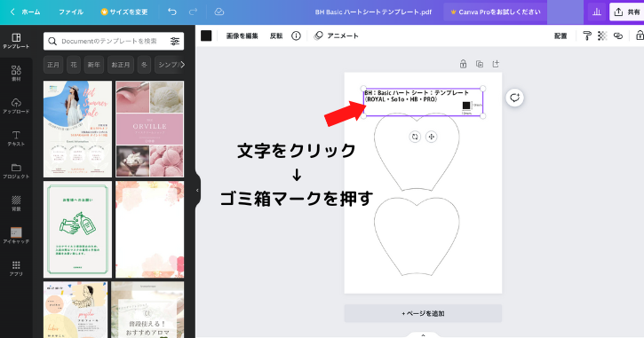The image size is (644, 338).
Task: Collapse the side panel with the handle
Action: [197, 191]
